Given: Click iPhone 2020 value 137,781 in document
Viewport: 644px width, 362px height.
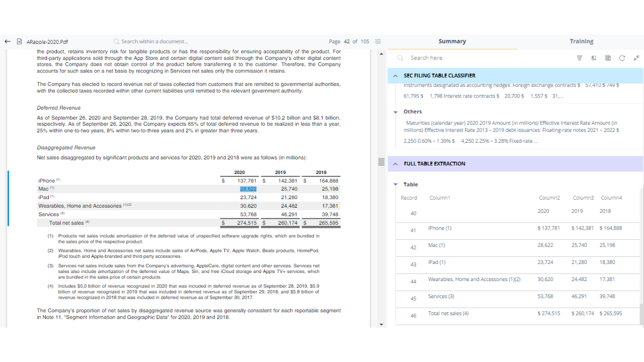Looking at the screenshot, I should pyautogui.click(x=247, y=180).
